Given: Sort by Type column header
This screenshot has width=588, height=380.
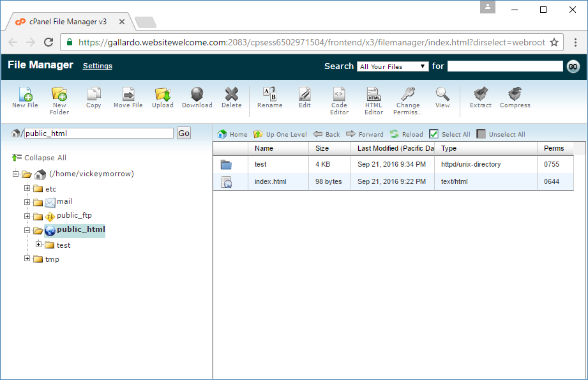Looking at the screenshot, I should [486, 148].
